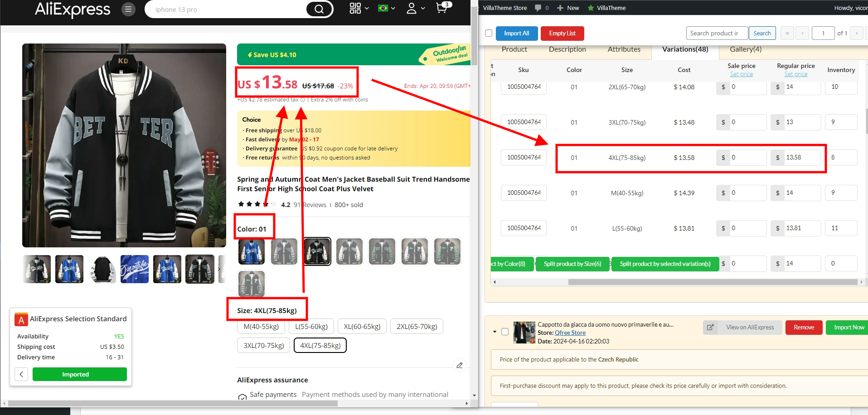868x415 pixels.
Task: Click the external link icon beside View on AliExpress
Action: 710,327
